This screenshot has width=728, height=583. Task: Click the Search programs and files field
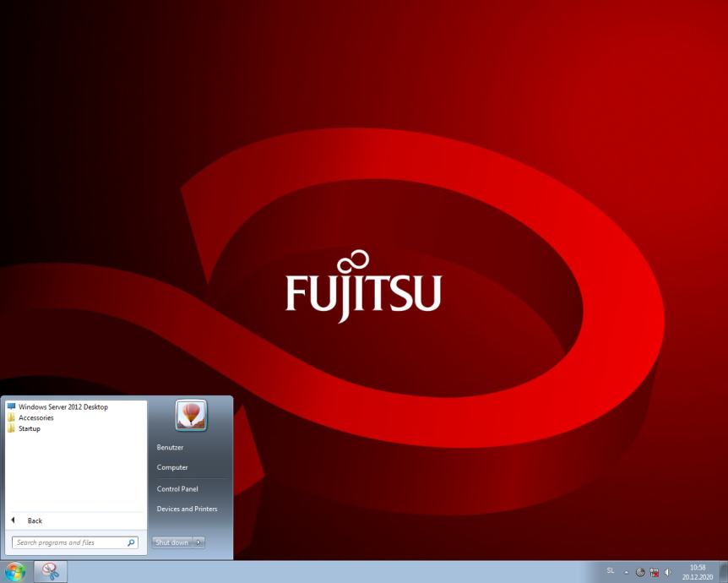(68, 542)
